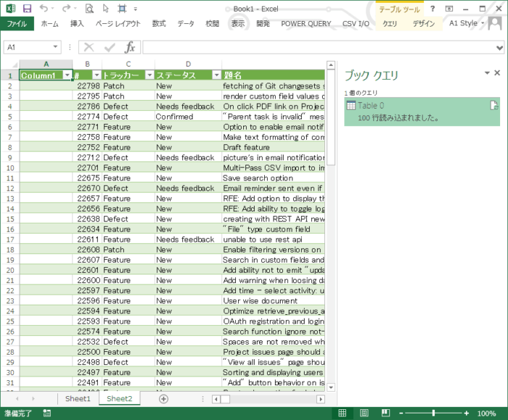Switch to Page Break Preview icon
Screen dimensions: 508x420
pos(378,413)
